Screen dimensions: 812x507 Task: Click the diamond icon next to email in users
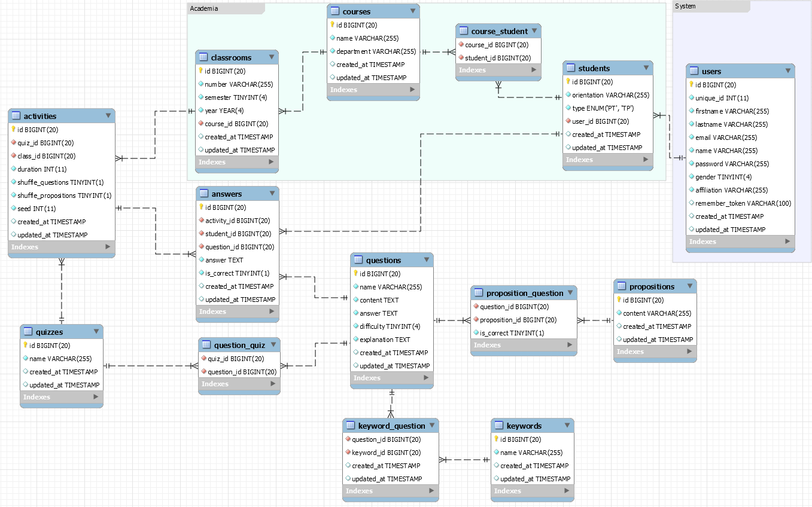[x=691, y=138]
